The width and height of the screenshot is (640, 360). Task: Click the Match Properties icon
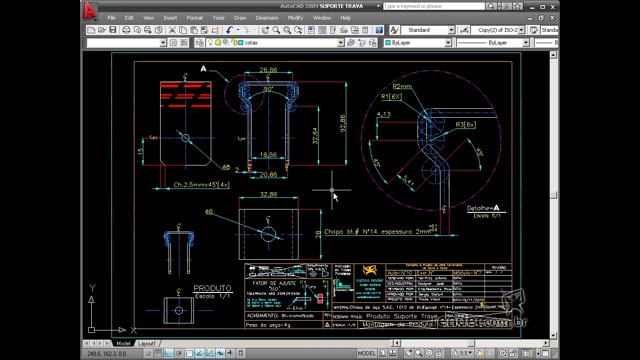(x=204, y=30)
